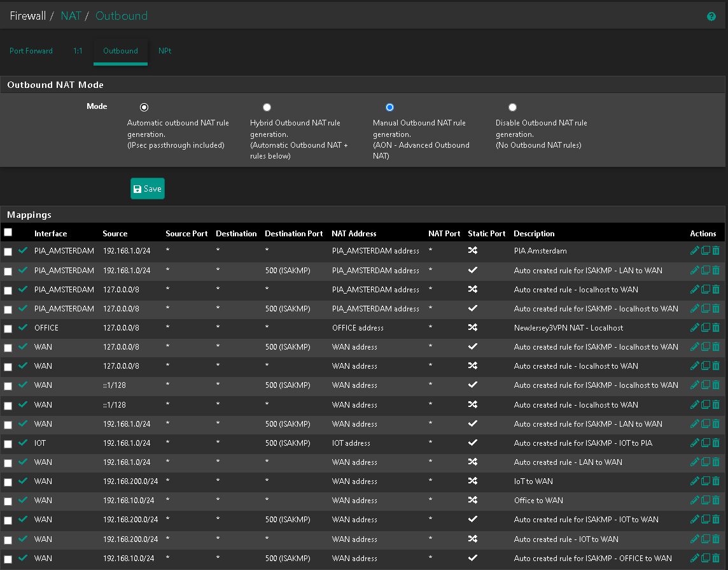
Task: Toggle enabled checkmark on IOT interface rule
Action: (23, 443)
